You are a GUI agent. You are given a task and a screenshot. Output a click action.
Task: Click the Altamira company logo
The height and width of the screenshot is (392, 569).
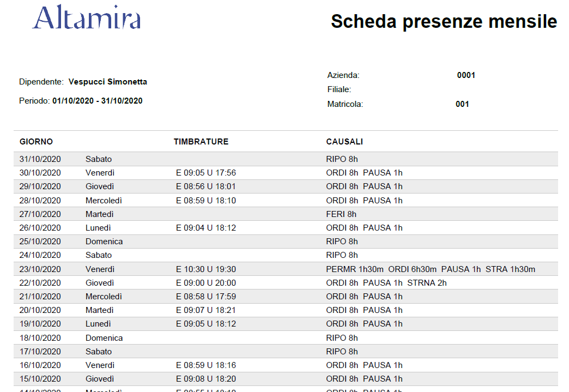click(x=86, y=17)
